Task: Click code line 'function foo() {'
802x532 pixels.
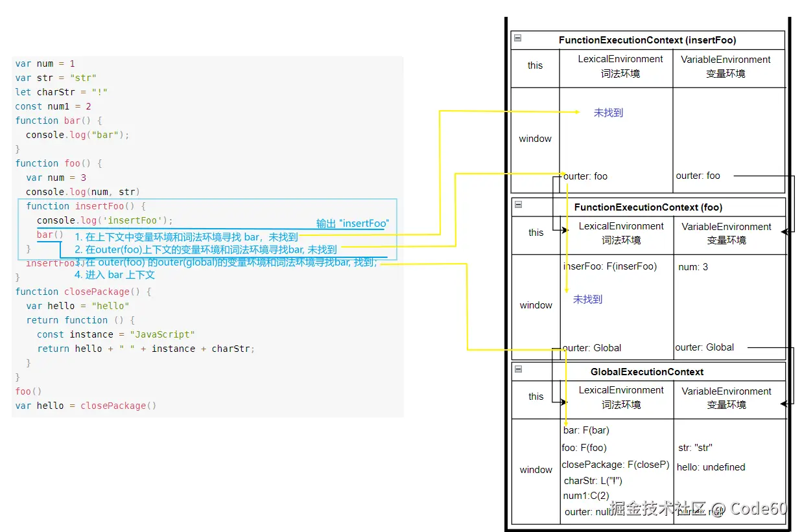Action: [x=59, y=163]
